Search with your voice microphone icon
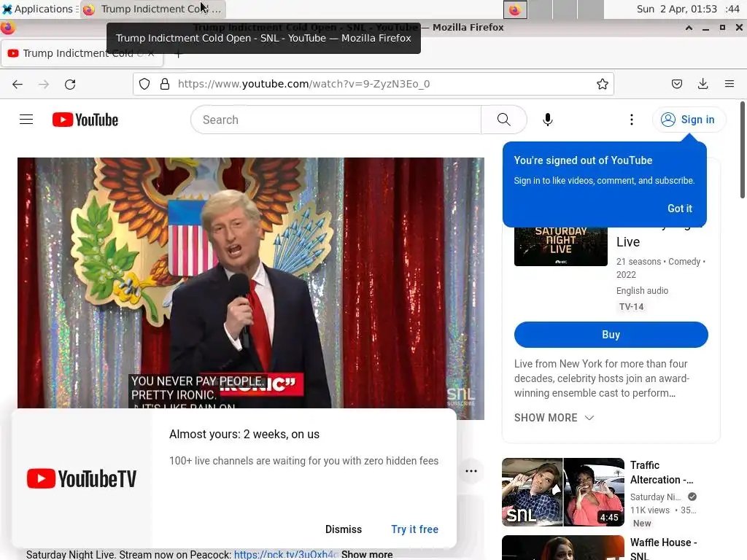This screenshot has width=747, height=560. 548,120
